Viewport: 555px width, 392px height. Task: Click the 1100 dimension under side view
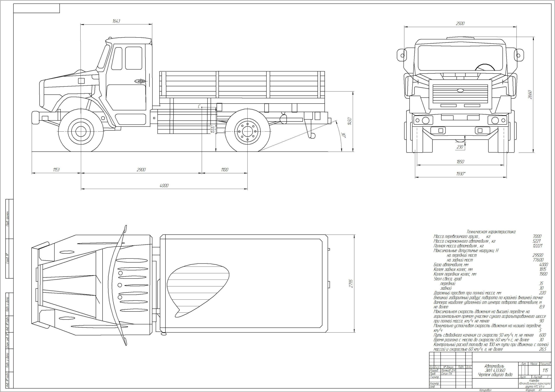(x=225, y=170)
